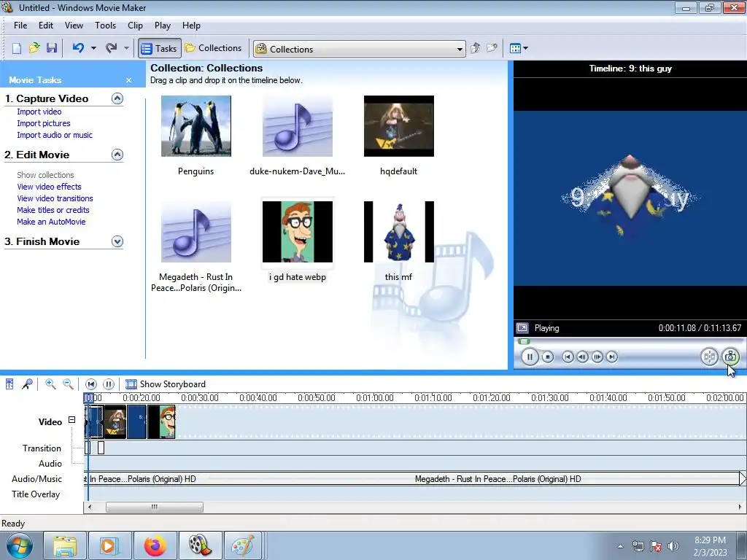Collapse the Video track
Image resolution: width=747 pixels, height=560 pixels.
pyautogui.click(x=72, y=419)
